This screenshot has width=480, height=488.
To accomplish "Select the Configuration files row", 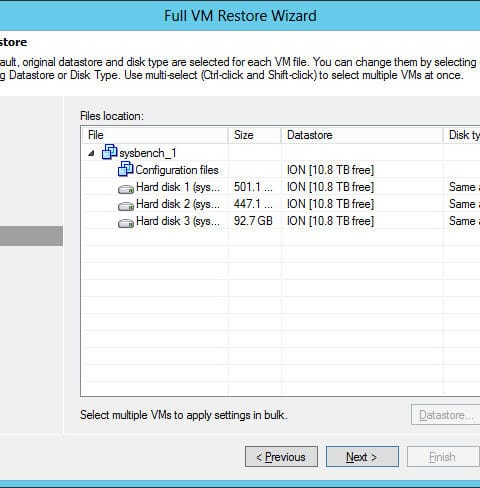I will 177,170.
